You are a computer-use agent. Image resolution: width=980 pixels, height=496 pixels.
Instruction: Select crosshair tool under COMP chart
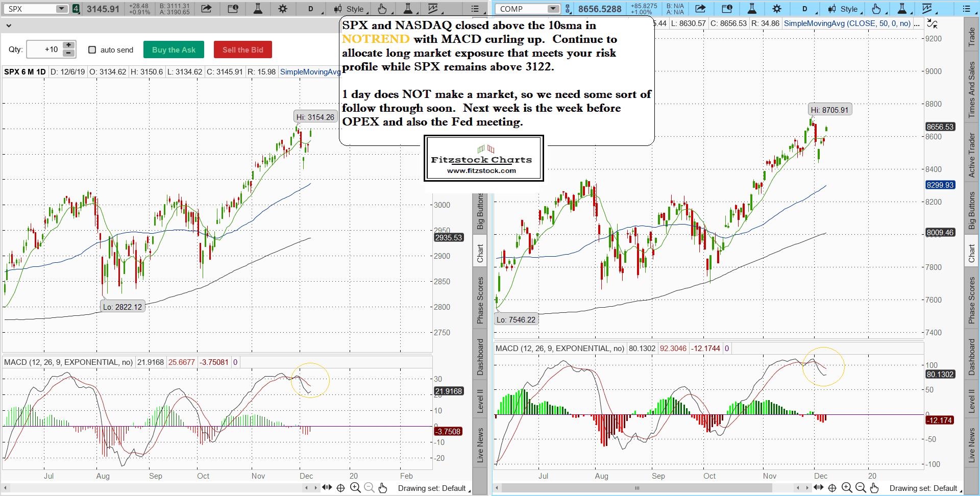click(x=832, y=488)
